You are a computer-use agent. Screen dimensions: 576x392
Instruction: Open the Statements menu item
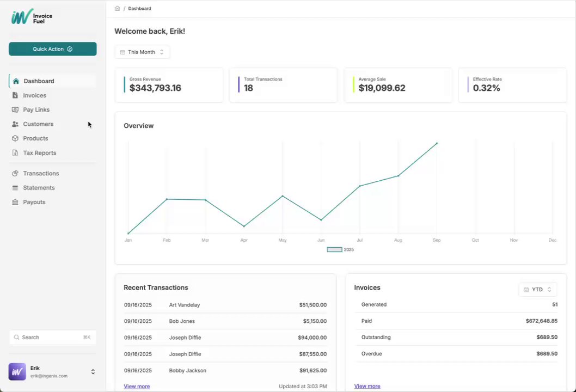point(39,188)
